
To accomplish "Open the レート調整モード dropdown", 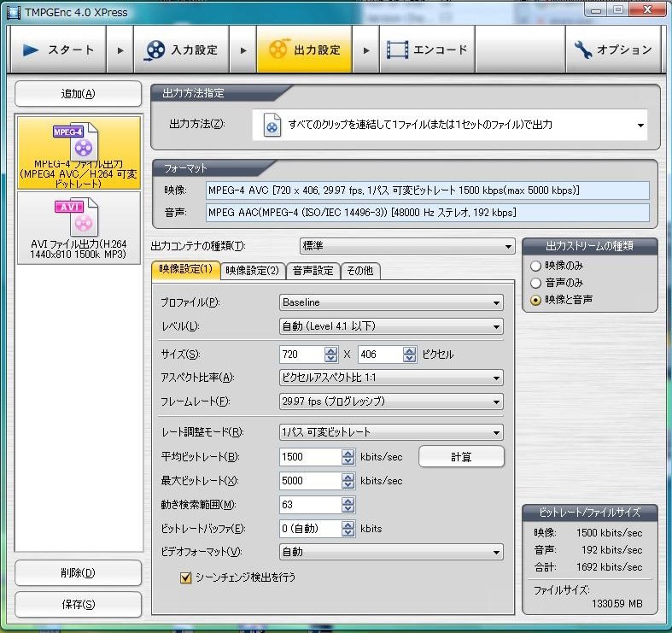I will 391,432.
